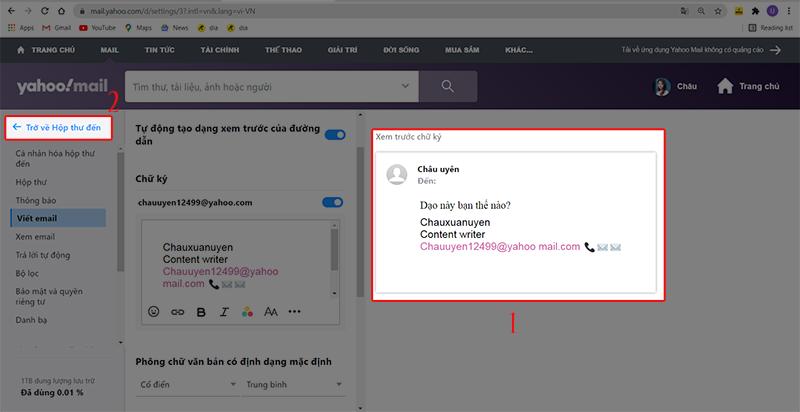The image size is (800, 412).
Task: Open Tin tức in top navigation
Action: (x=160, y=50)
